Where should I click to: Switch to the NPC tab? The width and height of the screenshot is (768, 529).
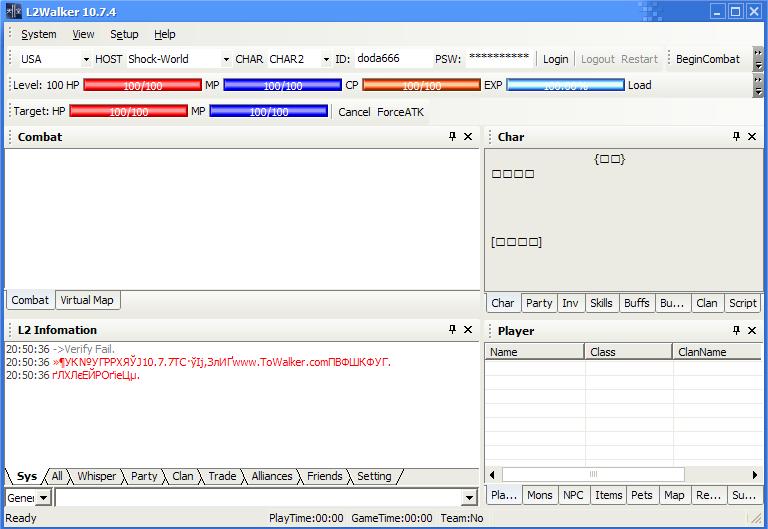573,495
